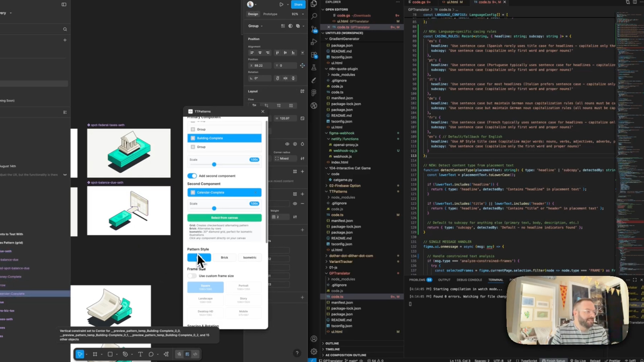Click the Figma present play icon

pyautogui.click(x=281, y=4)
